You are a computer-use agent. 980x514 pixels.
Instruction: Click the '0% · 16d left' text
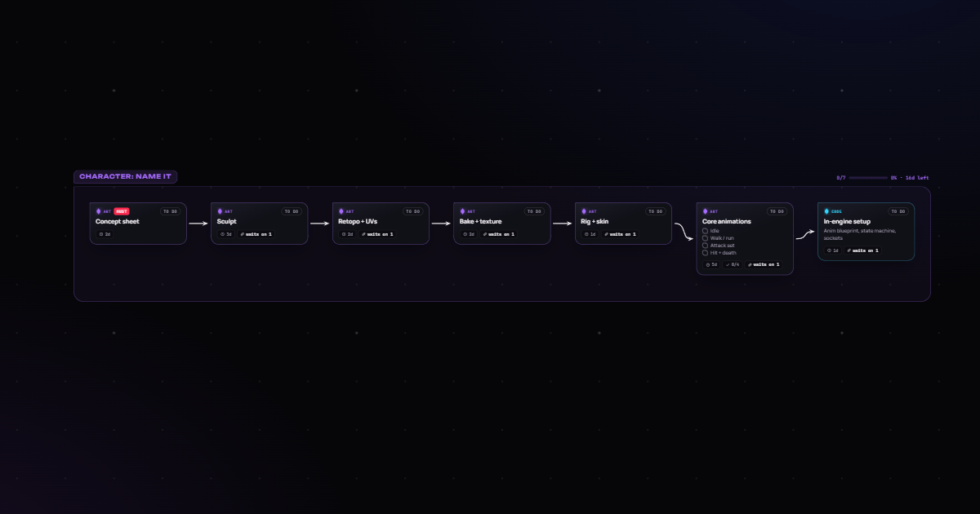tap(910, 177)
